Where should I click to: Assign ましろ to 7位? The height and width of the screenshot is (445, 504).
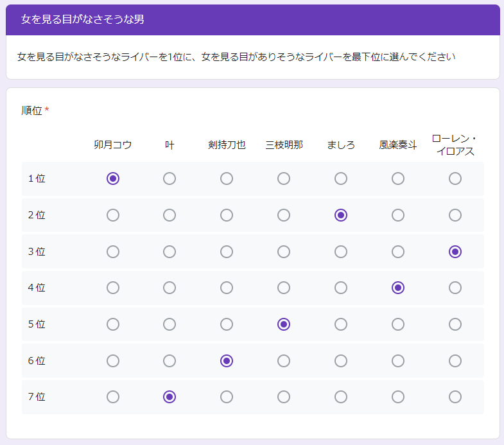(341, 397)
